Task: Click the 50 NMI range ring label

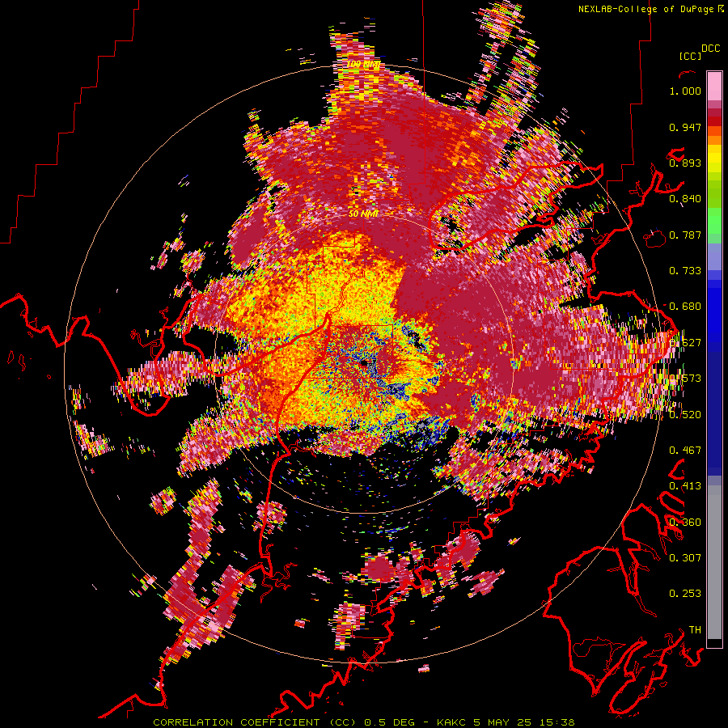Action: [363, 214]
